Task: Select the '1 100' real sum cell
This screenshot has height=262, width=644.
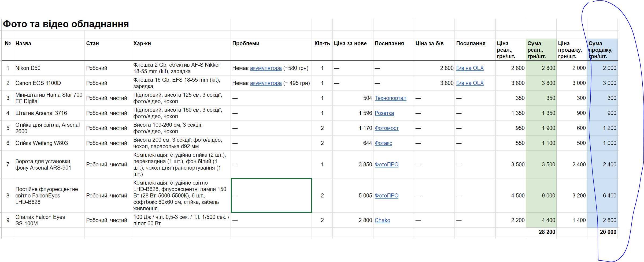Action: tap(541, 143)
